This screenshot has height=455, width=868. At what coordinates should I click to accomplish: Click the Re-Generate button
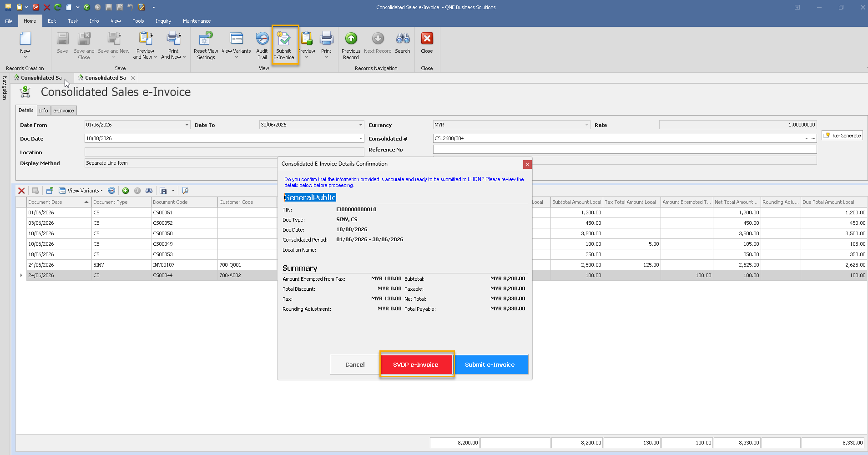[842, 136]
